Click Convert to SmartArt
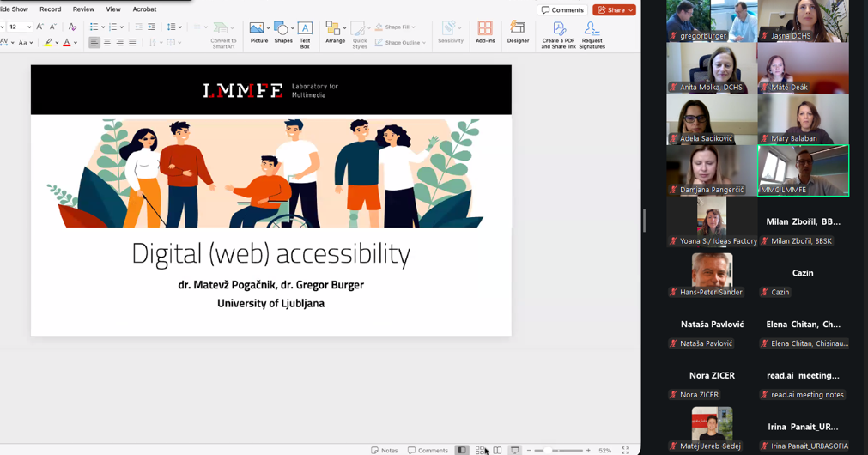 click(223, 35)
